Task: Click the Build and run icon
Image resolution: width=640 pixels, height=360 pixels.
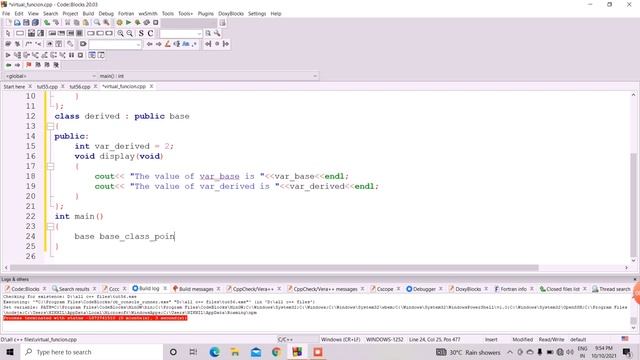Action: (x=138, y=23)
